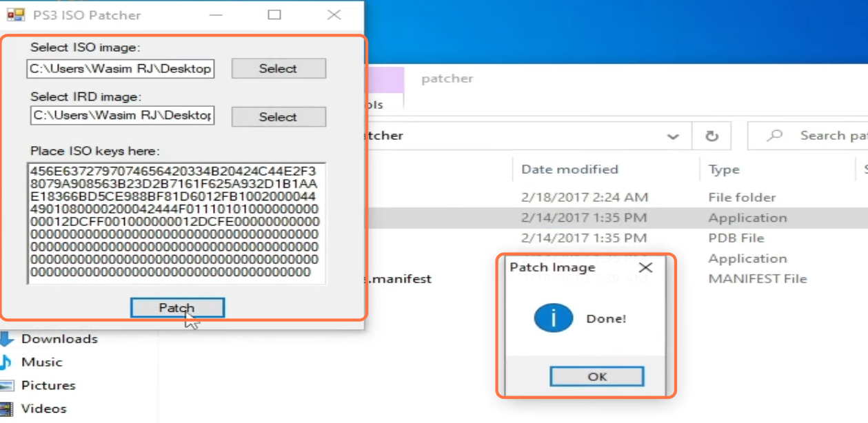The image size is (868, 423).
Task: Click the 'Place ISO keys here:' label
Action: click(94, 151)
